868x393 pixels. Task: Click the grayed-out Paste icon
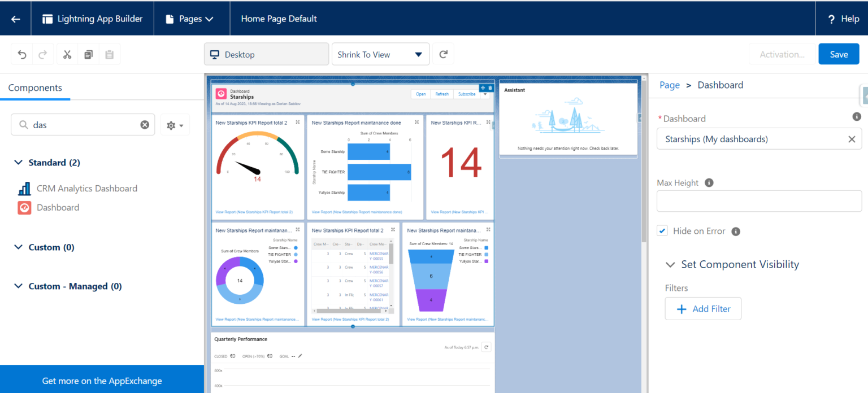[110, 54]
